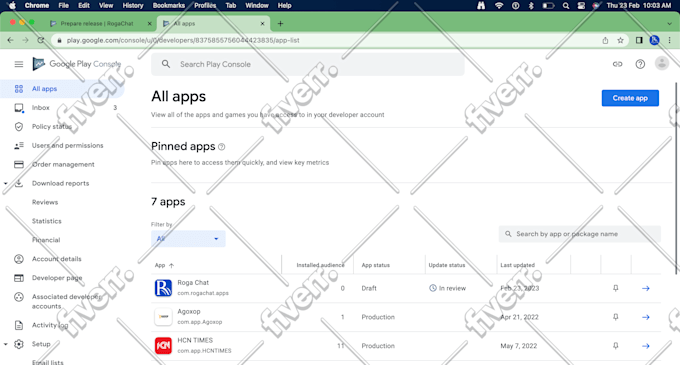
Task: Click the Policy status shield icon
Action: 19,127
